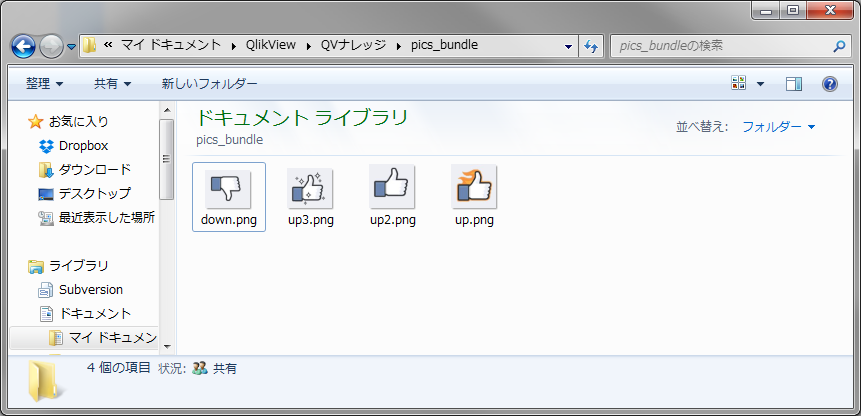Open ダウンロード in the favorites list
The width and height of the screenshot is (863, 418).
pos(95,169)
